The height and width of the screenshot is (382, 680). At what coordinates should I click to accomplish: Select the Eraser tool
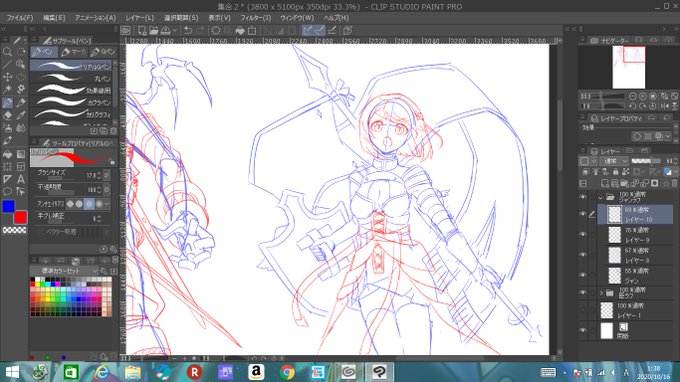pos(7,115)
